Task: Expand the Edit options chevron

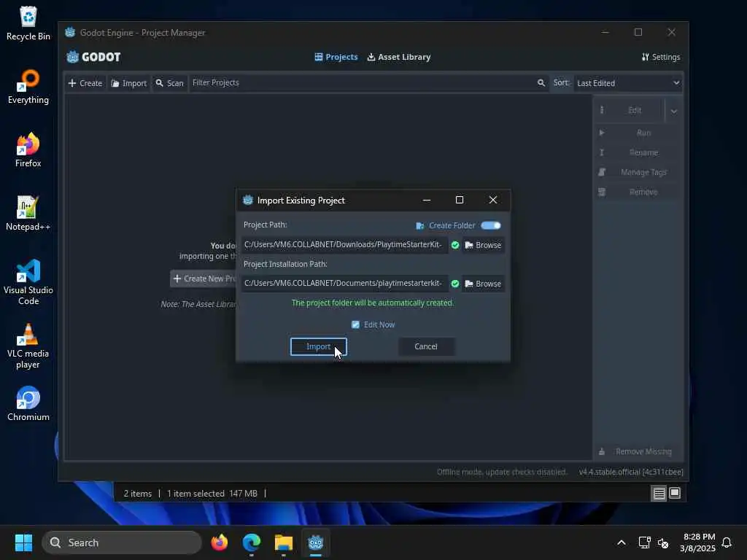Action: (673, 111)
